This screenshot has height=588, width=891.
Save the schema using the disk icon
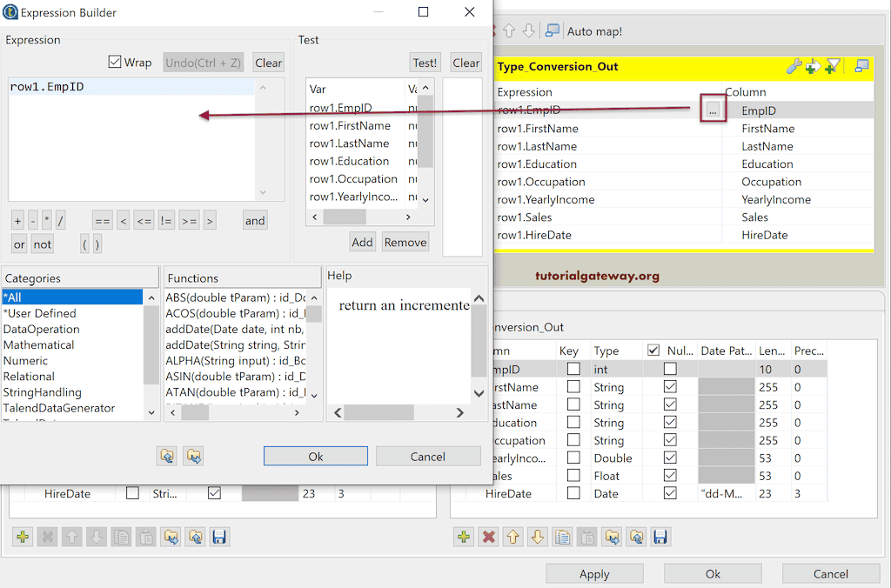tap(660, 537)
